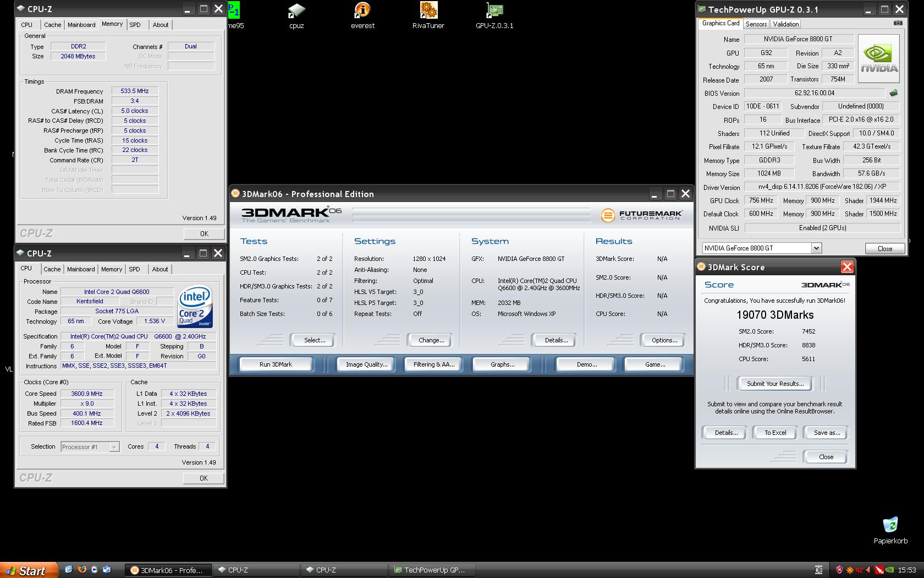This screenshot has height=578, width=924.
Task: Click the Image Quality... button
Action: 366,364
